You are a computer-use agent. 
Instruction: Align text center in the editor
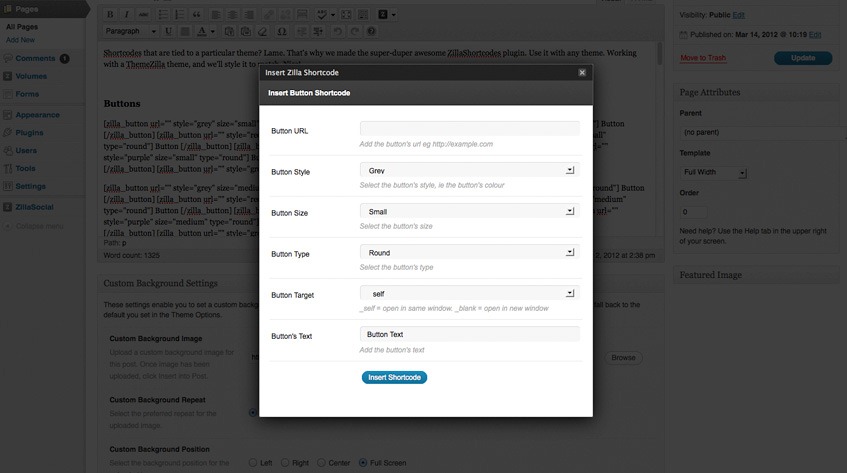[x=232, y=15]
